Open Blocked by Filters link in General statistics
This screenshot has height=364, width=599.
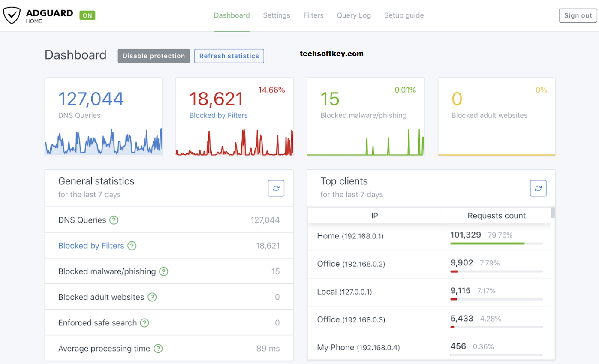point(91,246)
